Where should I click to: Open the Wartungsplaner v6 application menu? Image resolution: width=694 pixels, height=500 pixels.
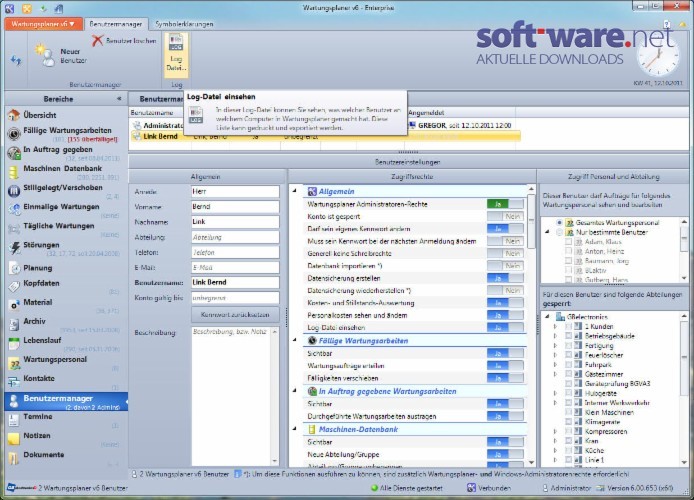click(43, 24)
